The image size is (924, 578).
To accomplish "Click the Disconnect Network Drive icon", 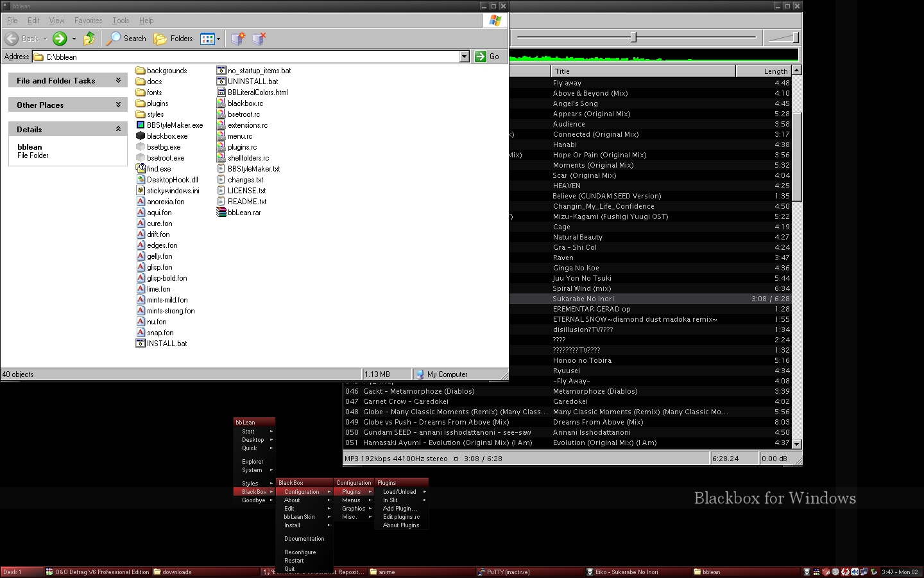I will (259, 39).
